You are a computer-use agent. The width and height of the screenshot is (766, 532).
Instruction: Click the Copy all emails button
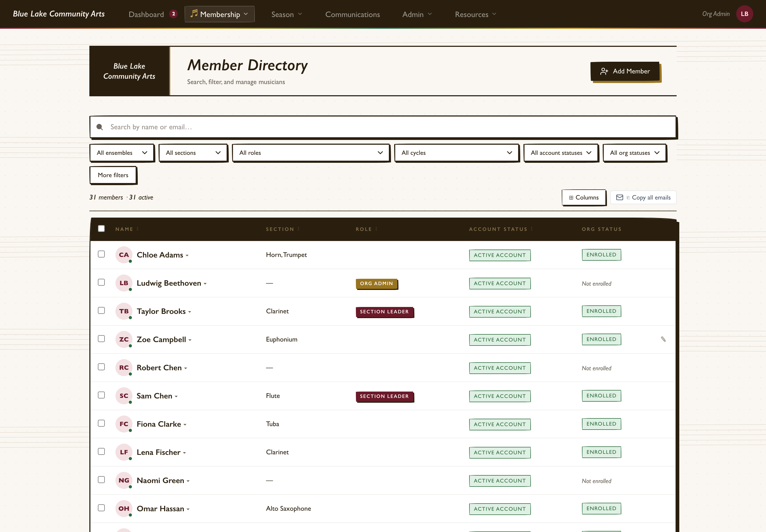(x=643, y=197)
